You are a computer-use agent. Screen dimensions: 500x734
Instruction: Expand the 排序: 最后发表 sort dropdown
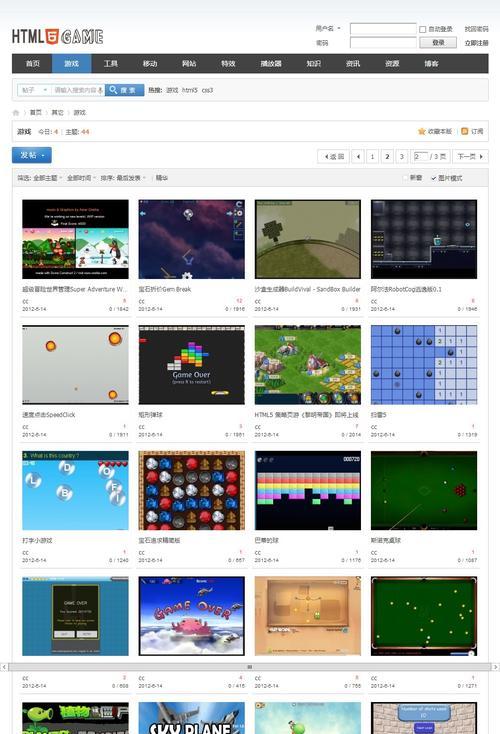click(x=123, y=178)
